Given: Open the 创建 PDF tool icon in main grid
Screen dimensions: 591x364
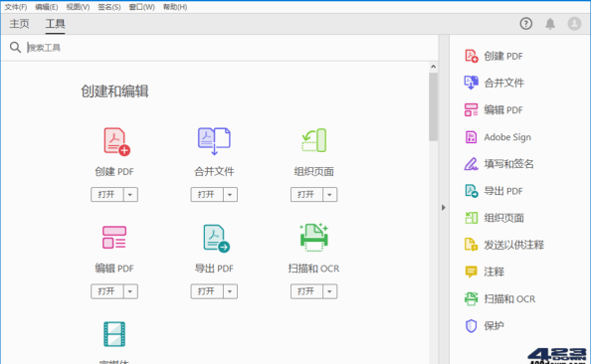Looking at the screenshot, I should pos(116,141).
